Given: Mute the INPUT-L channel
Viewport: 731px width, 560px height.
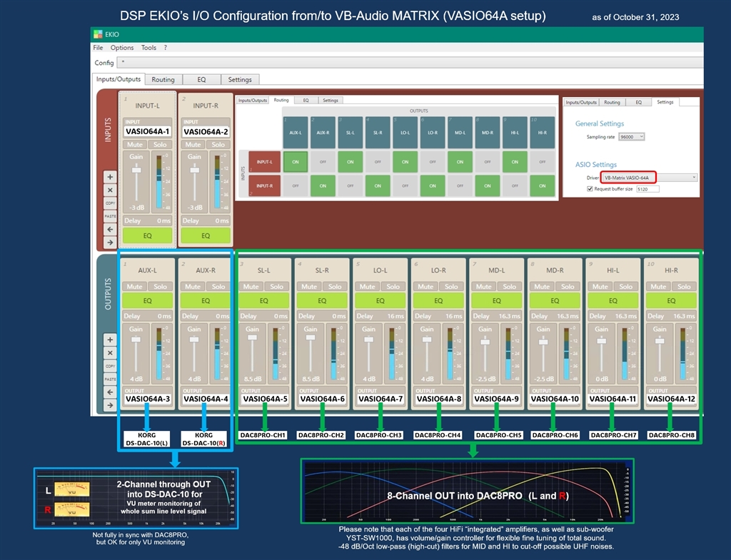Looking at the screenshot, I should pyautogui.click(x=135, y=144).
